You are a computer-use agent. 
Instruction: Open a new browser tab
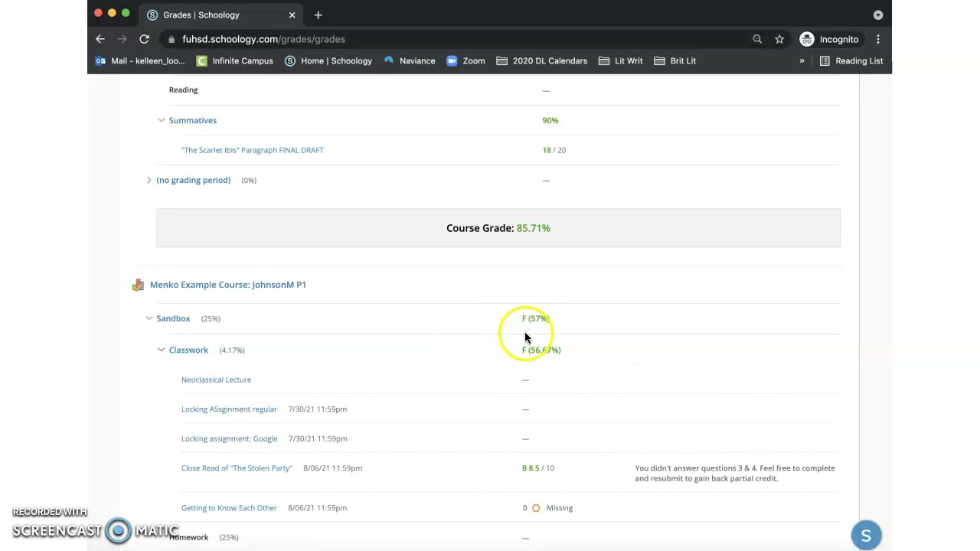(x=318, y=15)
